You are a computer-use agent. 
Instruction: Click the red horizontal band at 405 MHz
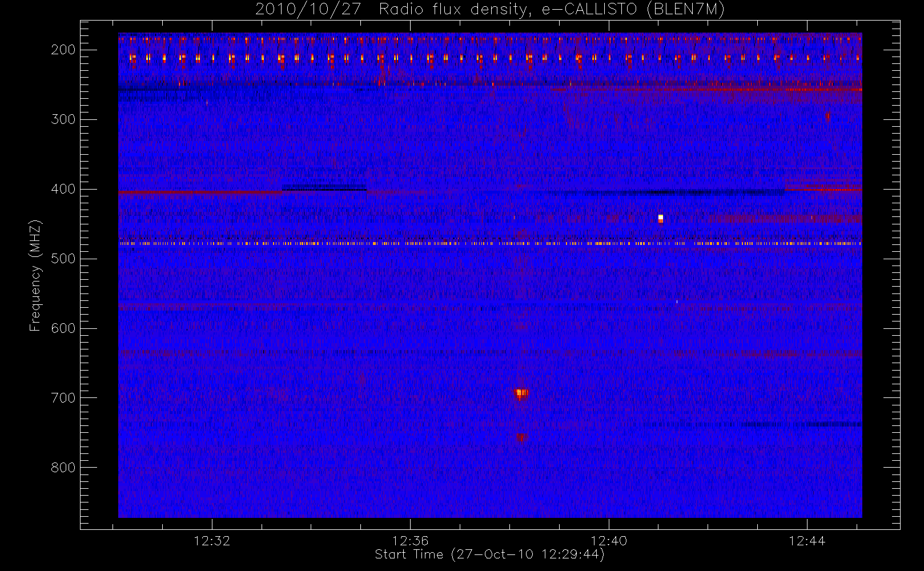coord(200,192)
